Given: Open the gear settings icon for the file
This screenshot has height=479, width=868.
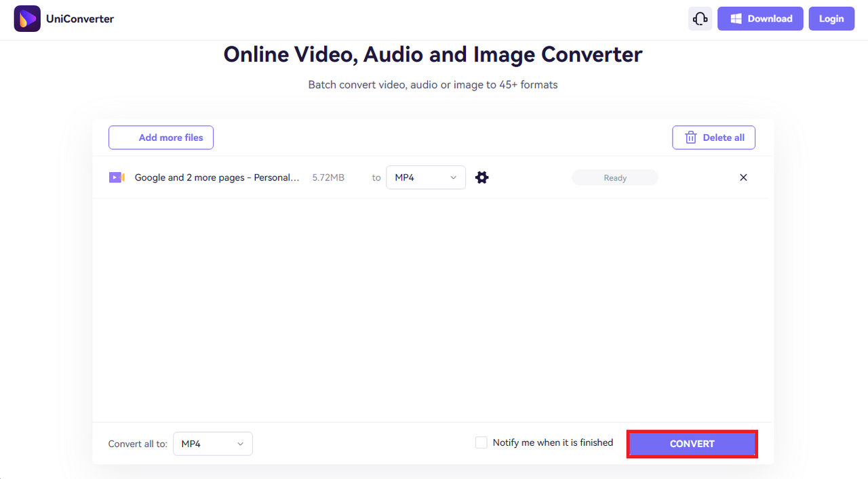Looking at the screenshot, I should 481,178.
